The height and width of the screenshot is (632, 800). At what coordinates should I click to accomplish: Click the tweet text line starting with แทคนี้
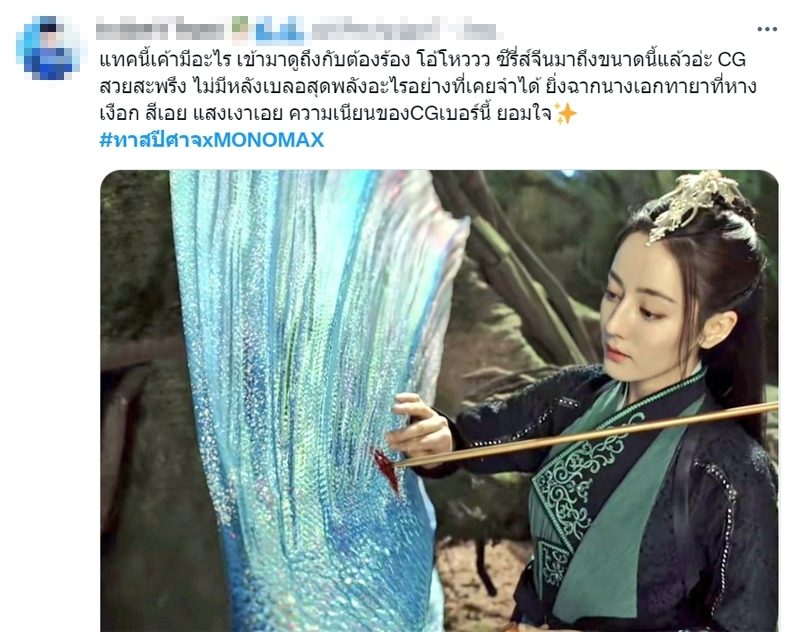point(422,60)
